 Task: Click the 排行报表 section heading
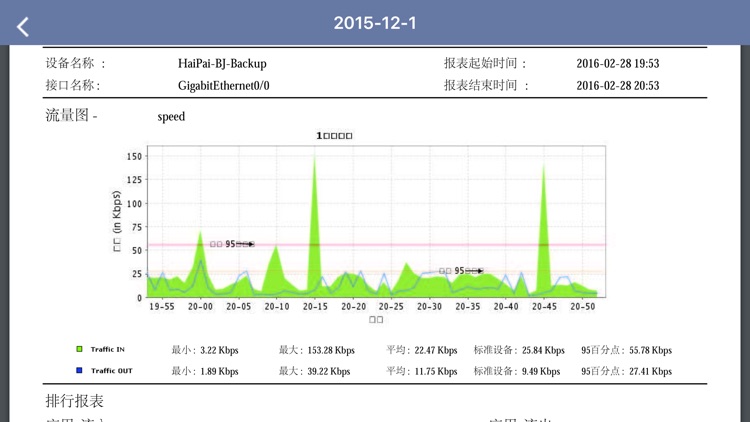point(74,401)
